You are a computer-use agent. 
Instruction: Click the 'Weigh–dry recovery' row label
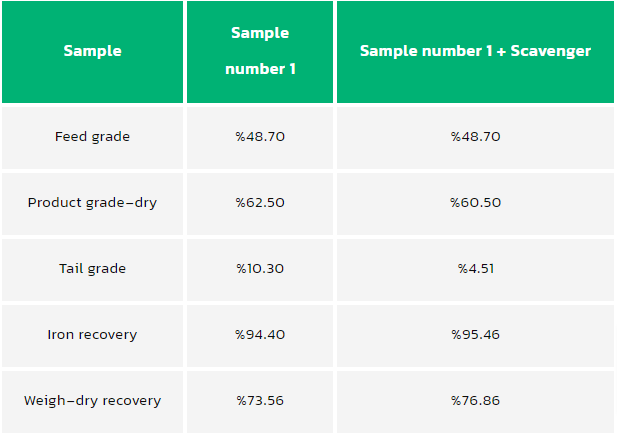92,400
